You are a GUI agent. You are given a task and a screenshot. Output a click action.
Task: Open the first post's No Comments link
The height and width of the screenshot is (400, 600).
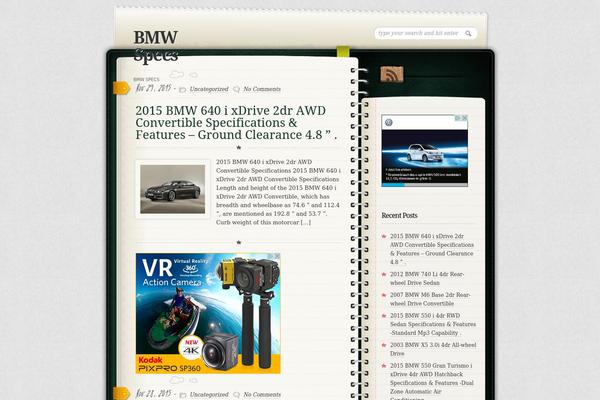[x=262, y=89]
